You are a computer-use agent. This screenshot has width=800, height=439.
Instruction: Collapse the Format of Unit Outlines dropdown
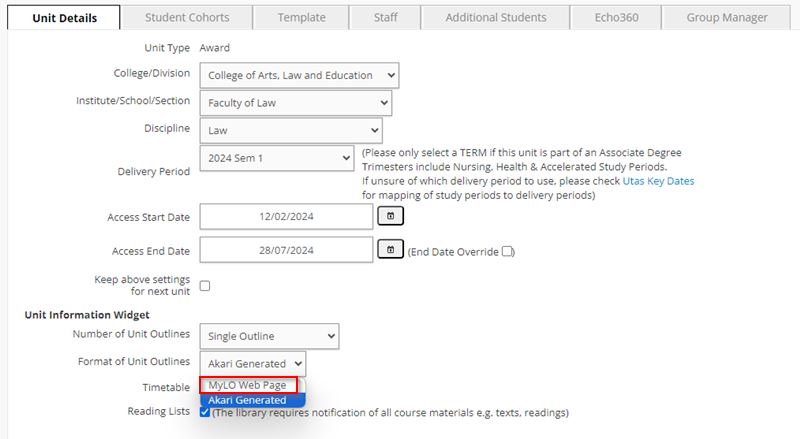pyautogui.click(x=253, y=364)
